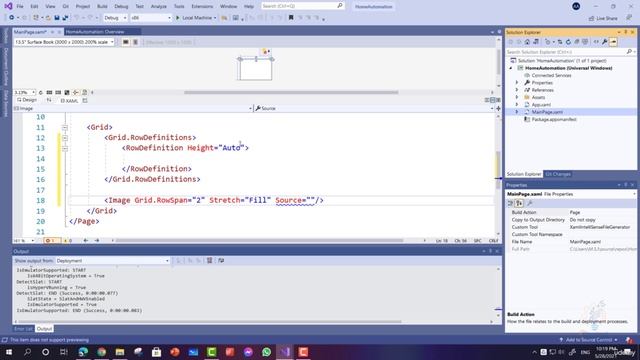640x360 pixels.
Task: Switch to the Output tab
Action: (44, 329)
